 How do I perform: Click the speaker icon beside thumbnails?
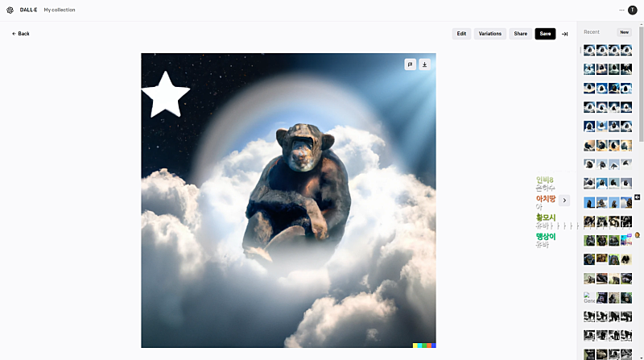(637, 197)
